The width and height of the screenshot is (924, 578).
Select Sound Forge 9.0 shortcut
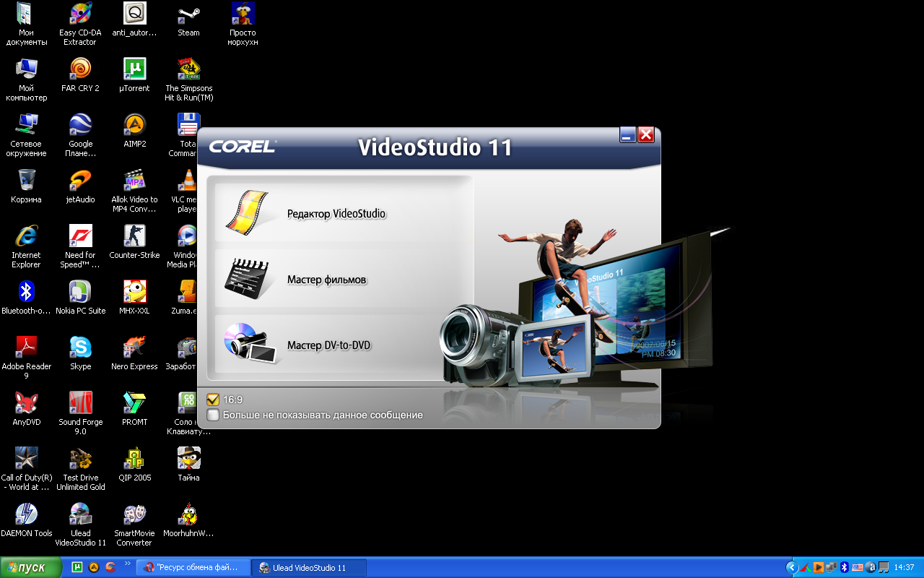click(x=80, y=414)
